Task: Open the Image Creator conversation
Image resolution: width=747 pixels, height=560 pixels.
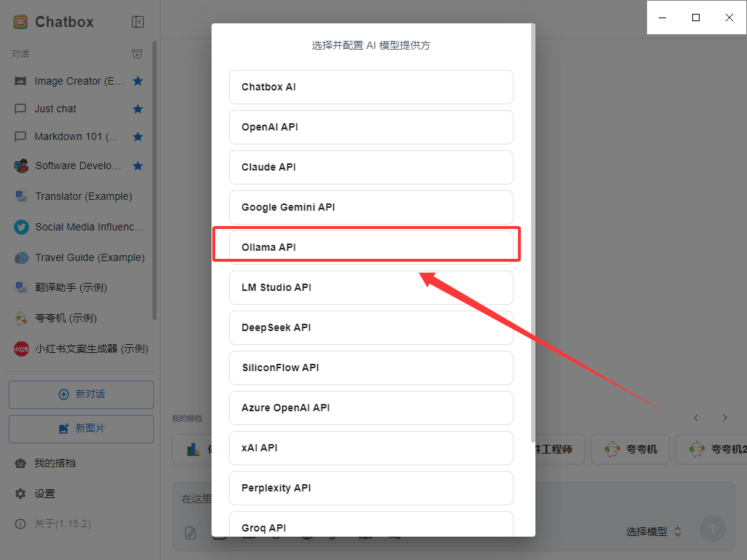Action: point(79,81)
